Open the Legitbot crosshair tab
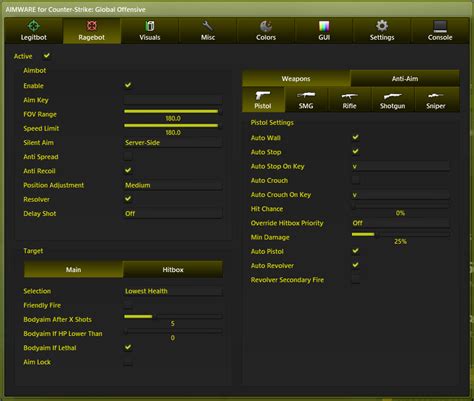The width and height of the screenshot is (474, 401). click(x=33, y=30)
